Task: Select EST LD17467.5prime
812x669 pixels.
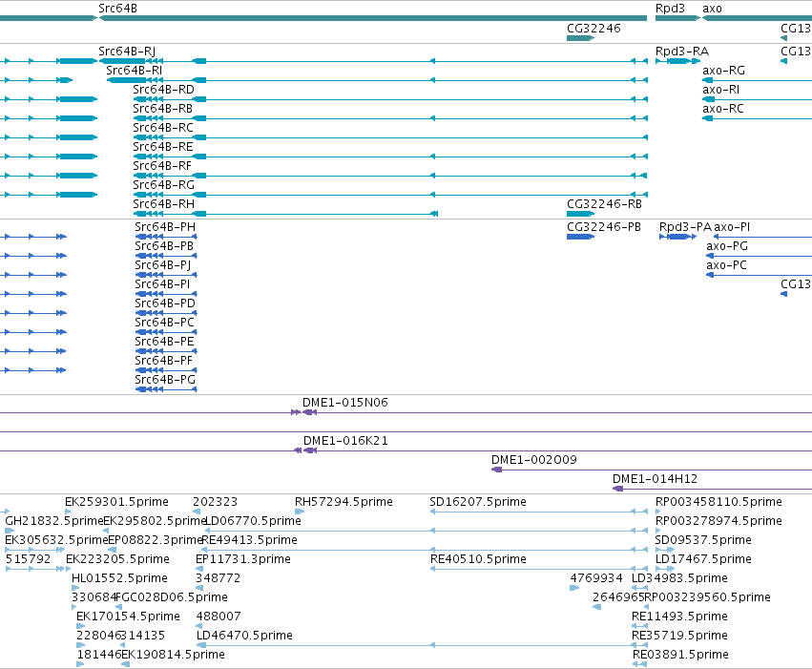Action: 703,560
